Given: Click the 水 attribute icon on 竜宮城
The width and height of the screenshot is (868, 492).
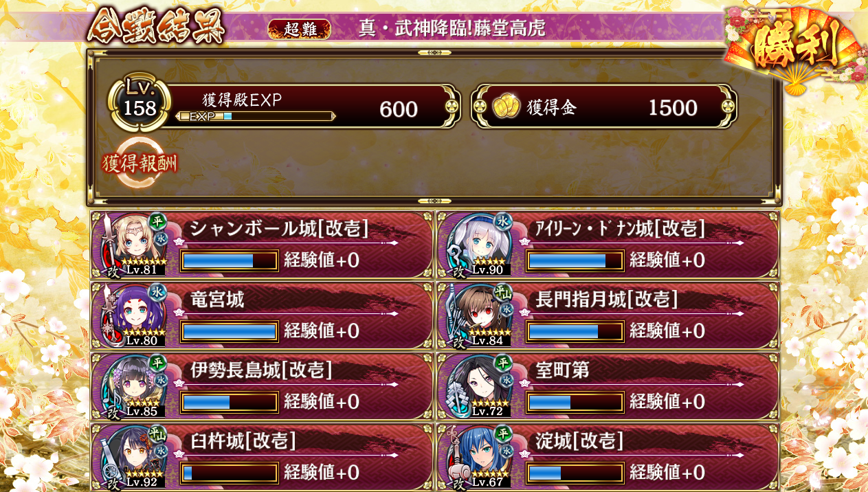Looking at the screenshot, I should point(157,292).
